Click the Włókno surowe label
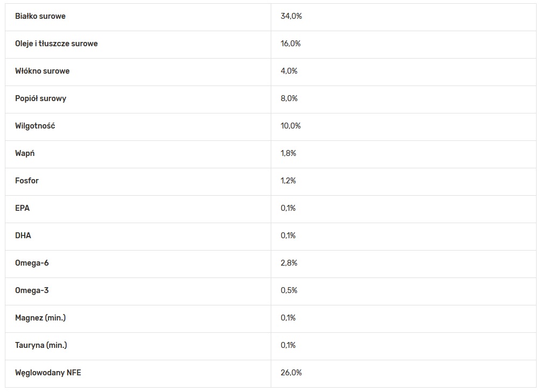The width and height of the screenshot is (542, 392). point(43,71)
